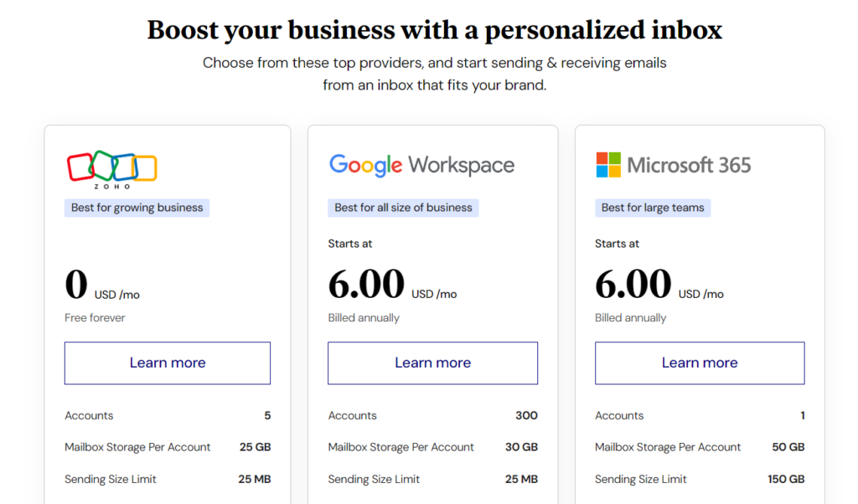Click the green square in Zoho's logo
The height and width of the screenshot is (504, 858).
103,164
